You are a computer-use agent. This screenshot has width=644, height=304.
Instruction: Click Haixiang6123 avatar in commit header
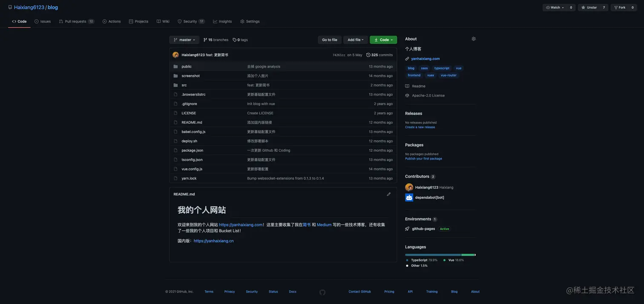[x=175, y=55]
